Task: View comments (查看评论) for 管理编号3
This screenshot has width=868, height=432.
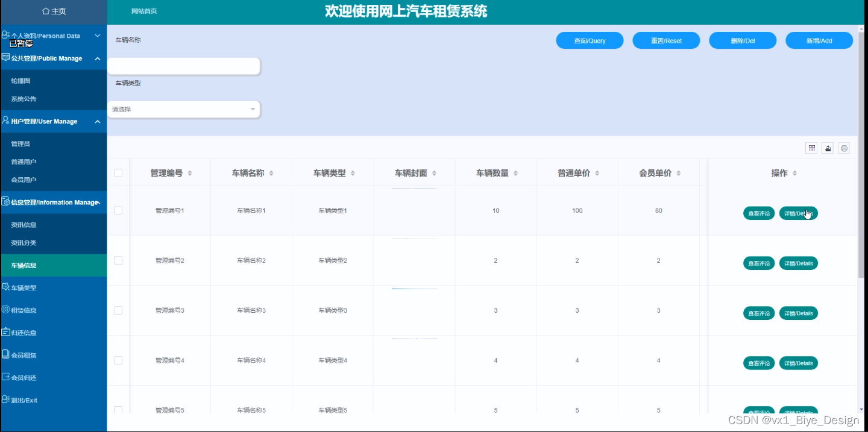Action: point(759,313)
